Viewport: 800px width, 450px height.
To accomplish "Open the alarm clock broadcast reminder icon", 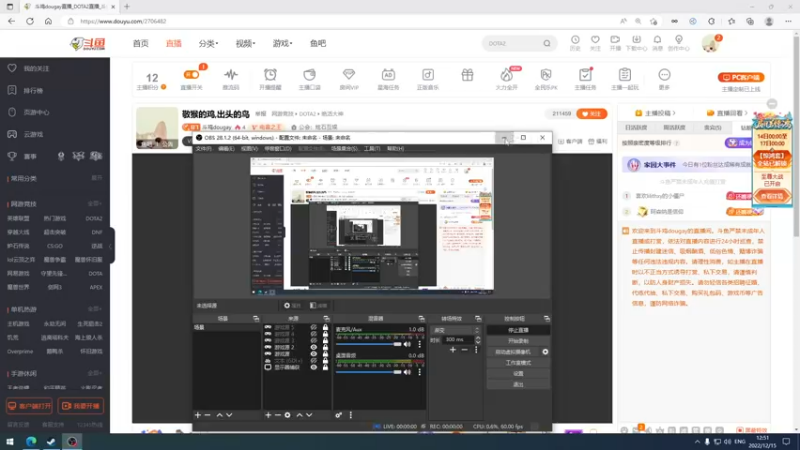I will 270,74.
